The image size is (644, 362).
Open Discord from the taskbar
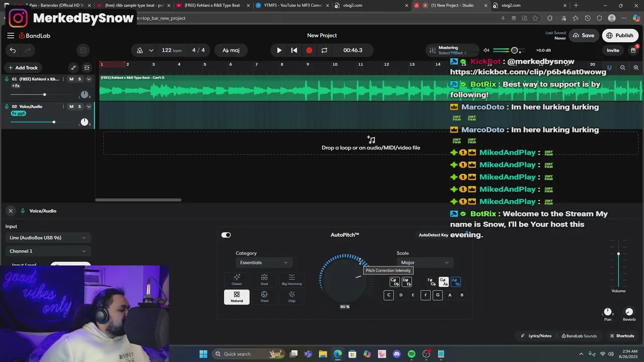point(397,354)
